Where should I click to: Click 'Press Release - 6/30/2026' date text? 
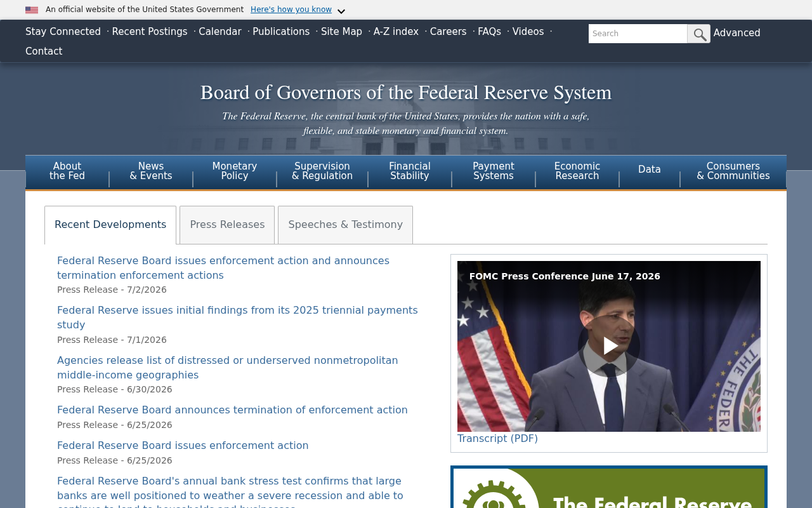[x=115, y=390]
